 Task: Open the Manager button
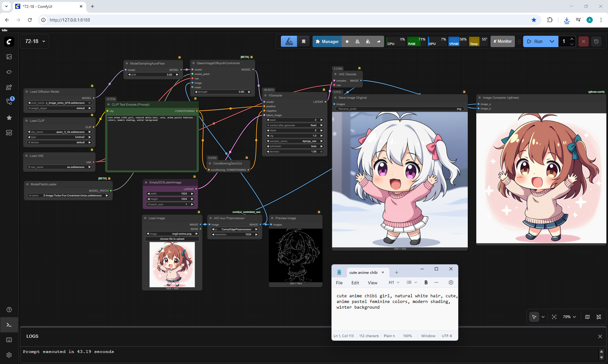coord(327,41)
